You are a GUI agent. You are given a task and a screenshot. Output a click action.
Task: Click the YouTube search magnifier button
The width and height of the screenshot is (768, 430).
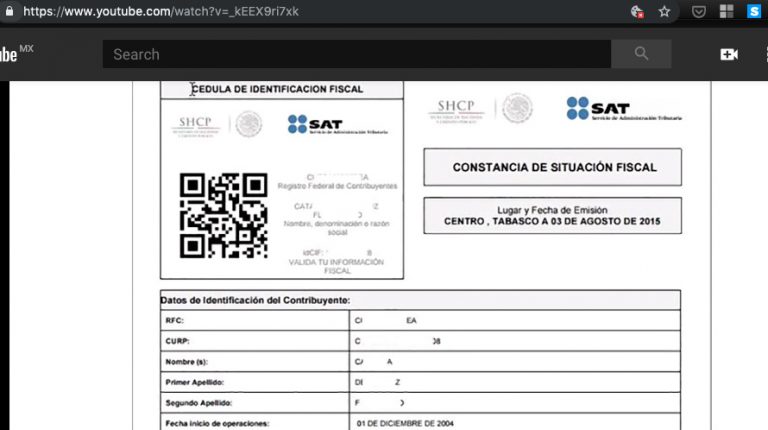point(641,54)
